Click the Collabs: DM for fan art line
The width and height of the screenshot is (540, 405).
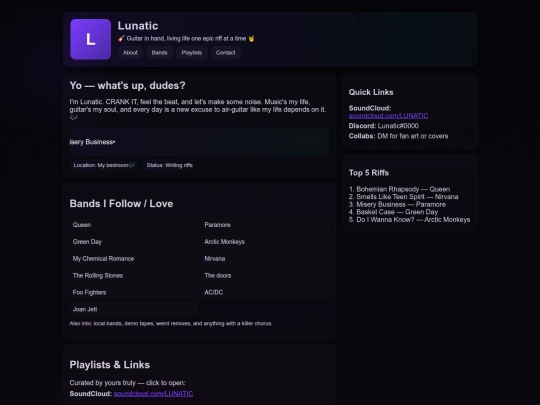pos(398,136)
